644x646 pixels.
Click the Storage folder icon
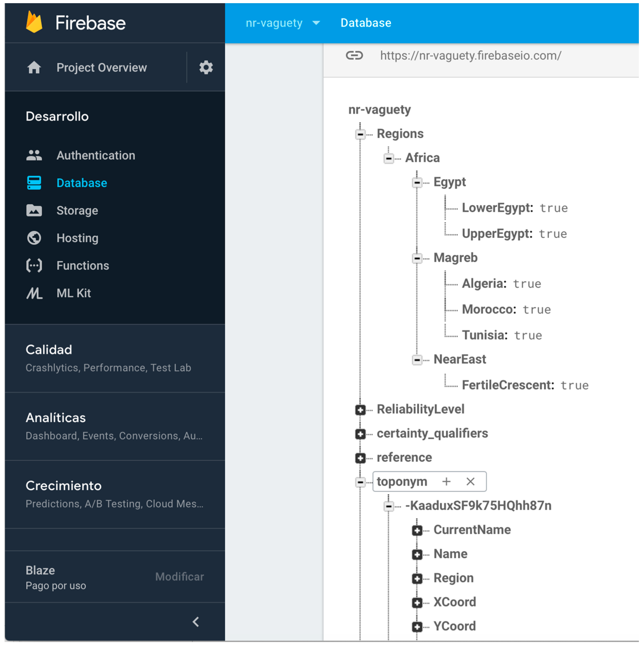click(34, 211)
